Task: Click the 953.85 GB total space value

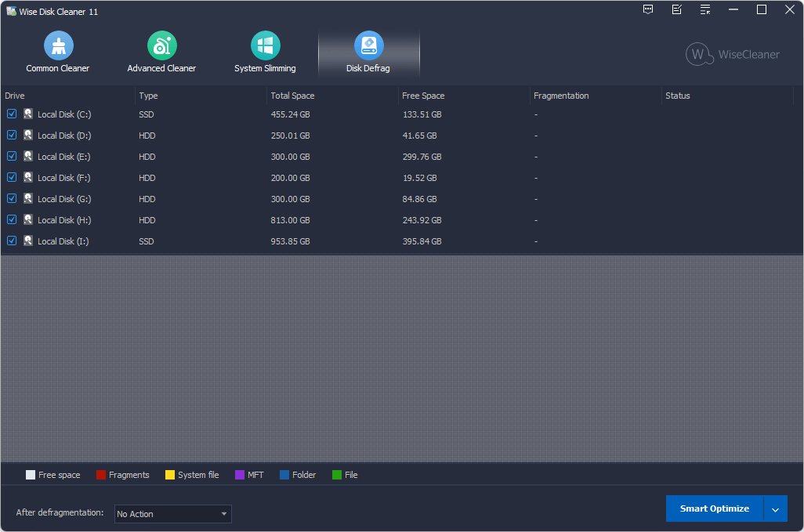Action: (x=290, y=241)
